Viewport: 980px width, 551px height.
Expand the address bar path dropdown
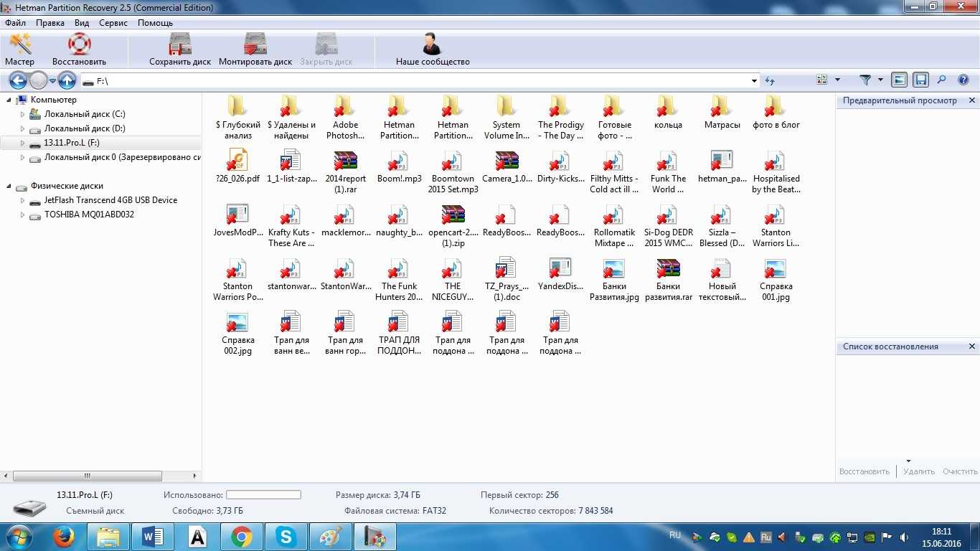click(754, 81)
